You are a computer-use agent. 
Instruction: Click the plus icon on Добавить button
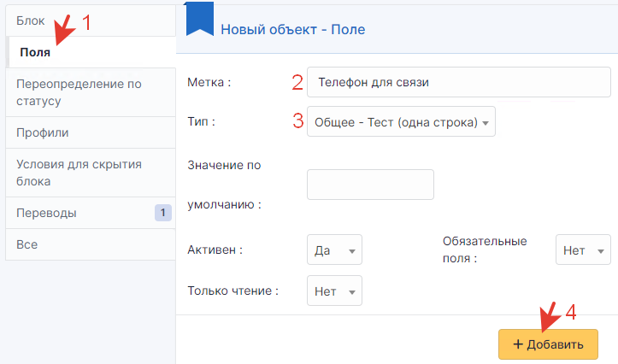click(518, 344)
